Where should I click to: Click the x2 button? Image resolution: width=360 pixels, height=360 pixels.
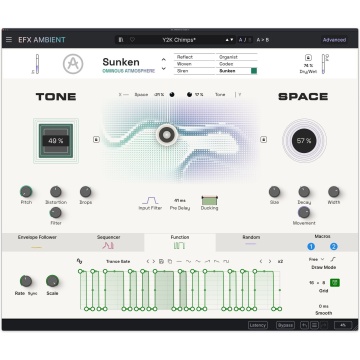[280, 261]
